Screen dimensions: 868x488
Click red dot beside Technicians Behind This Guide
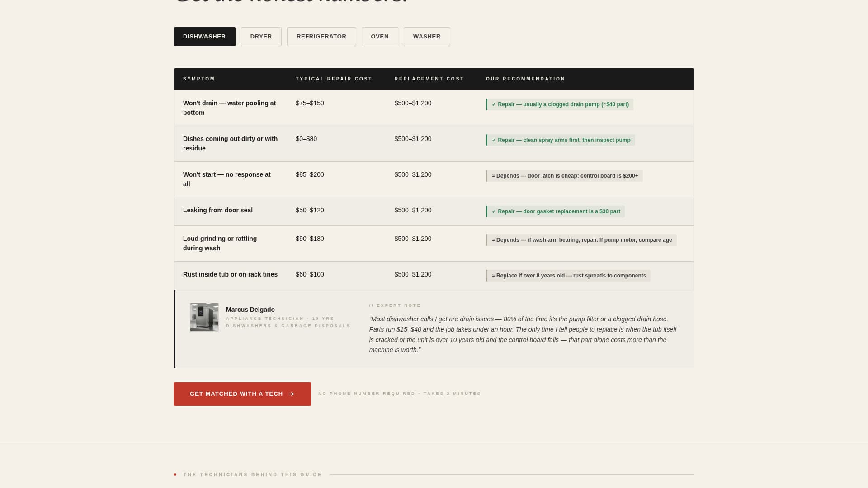tap(175, 474)
